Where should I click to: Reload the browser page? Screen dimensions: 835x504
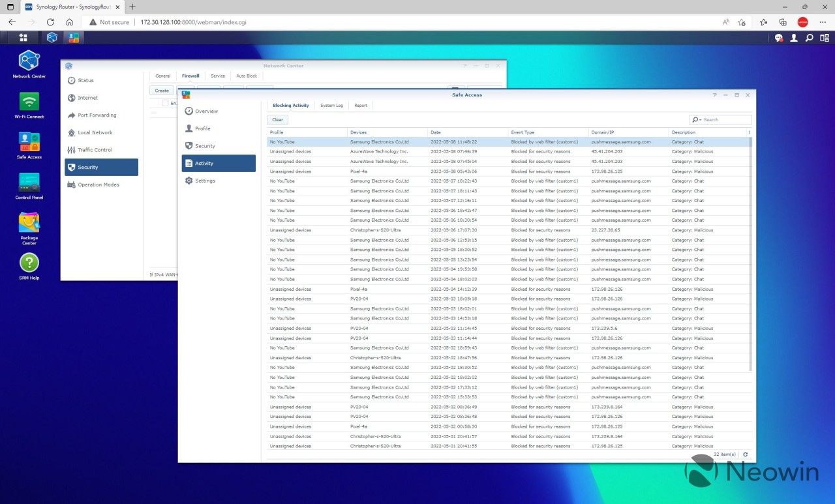[x=50, y=22]
